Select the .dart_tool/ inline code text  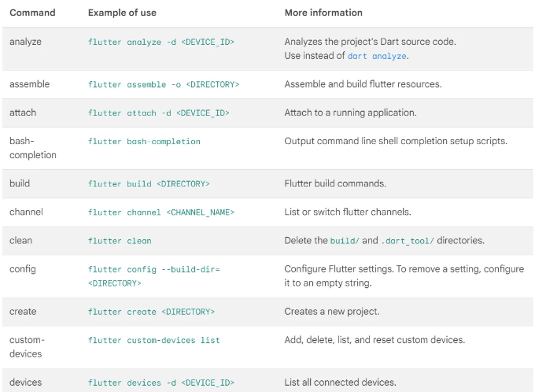pos(408,241)
